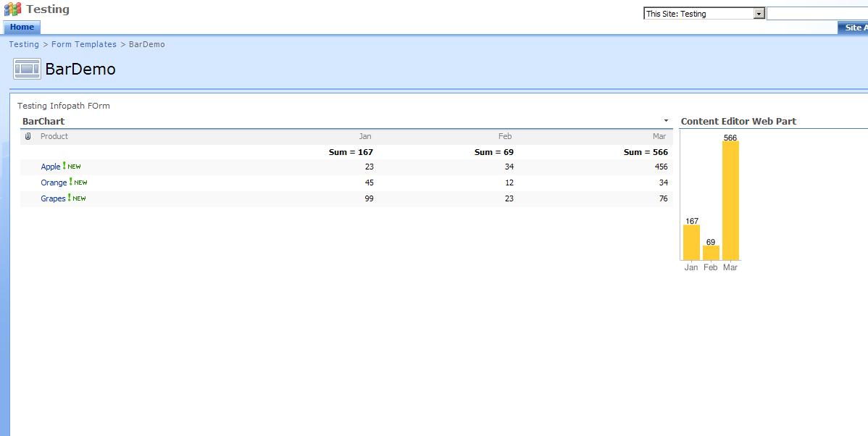Click the Mar bar in the chart
868x436 pixels.
tap(731, 201)
